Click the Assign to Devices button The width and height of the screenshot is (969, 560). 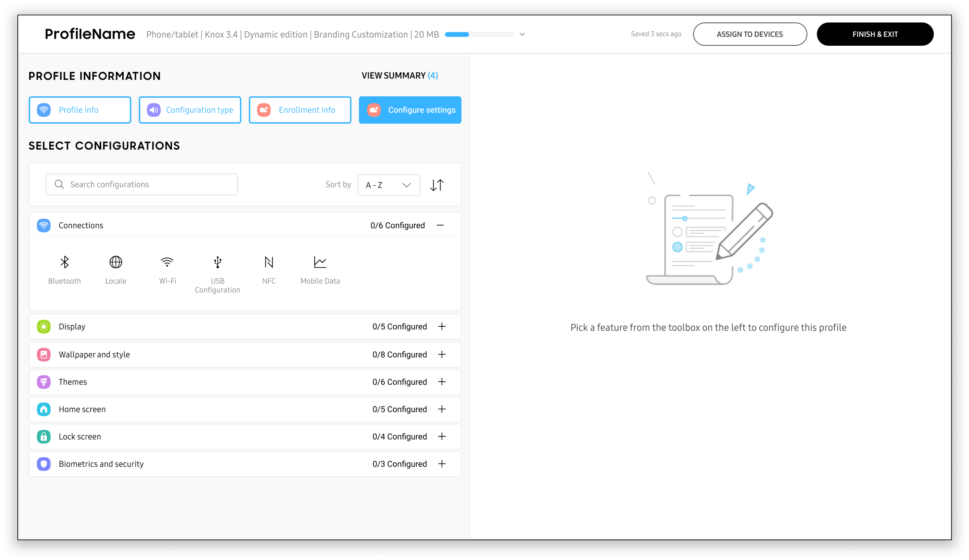(x=750, y=34)
